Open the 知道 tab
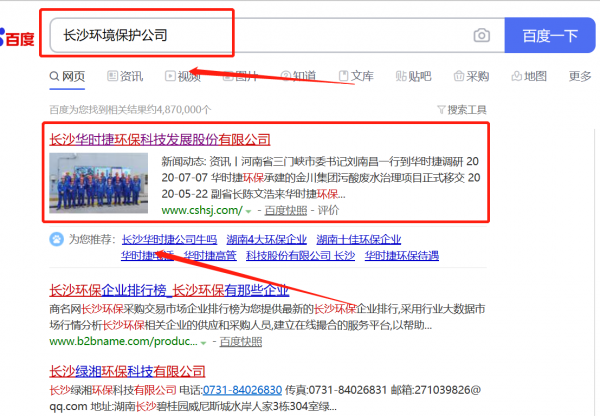 298,76
